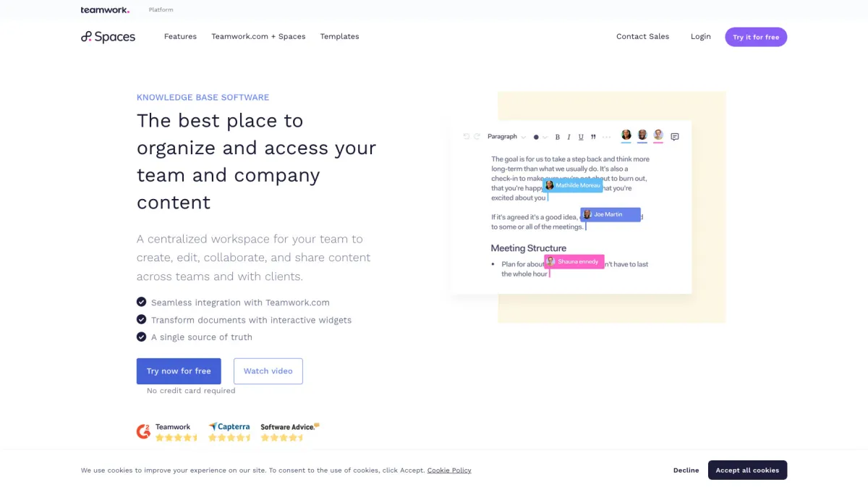Image resolution: width=868 pixels, height=490 pixels.
Task: Click checkmark beside Seamless integration with Teamwork.com
Action: point(142,302)
